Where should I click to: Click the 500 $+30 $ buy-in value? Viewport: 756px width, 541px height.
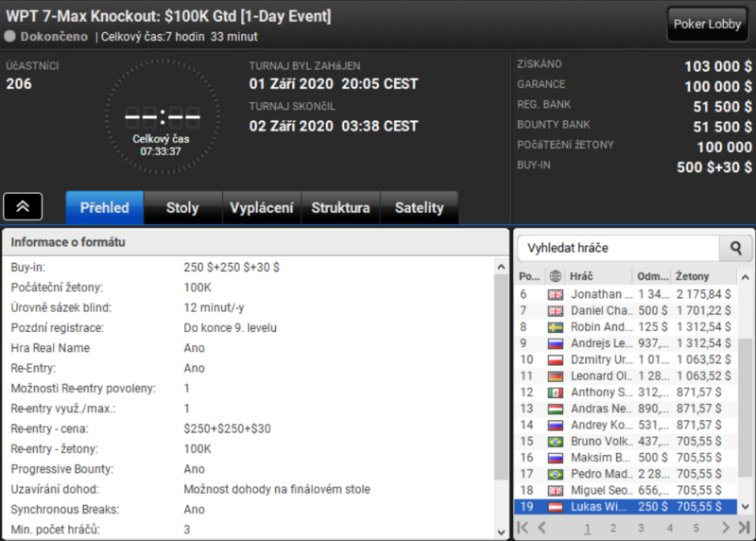(714, 167)
